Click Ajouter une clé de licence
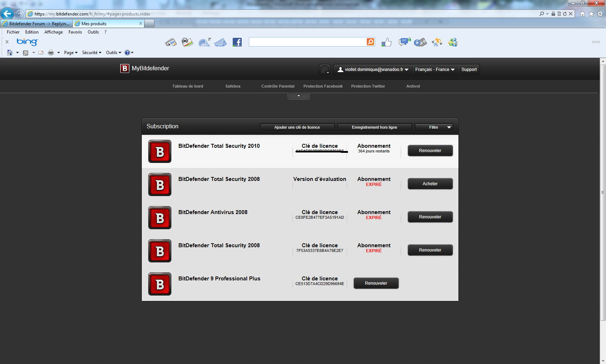Viewport: 606px width, 364px height. 297,127
